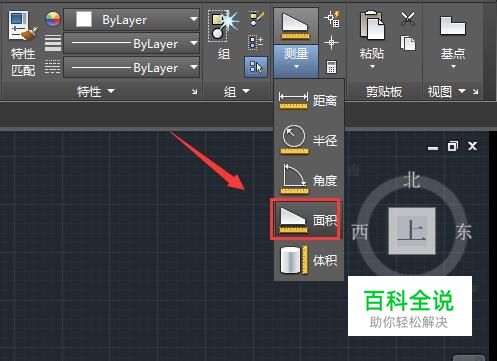This screenshot has height=361, width=497.
Task: Click the color wheel icon
Action: tap(53, 19)
